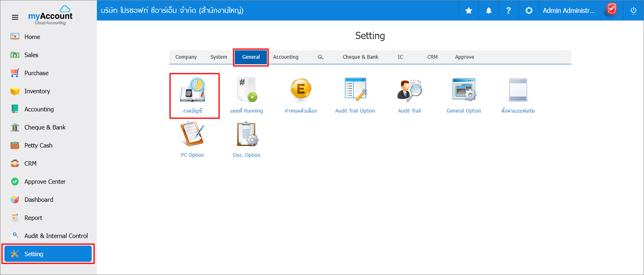Open the Doc. Option clipboard icon
644x275 pixels.
[x=247, y=134]
